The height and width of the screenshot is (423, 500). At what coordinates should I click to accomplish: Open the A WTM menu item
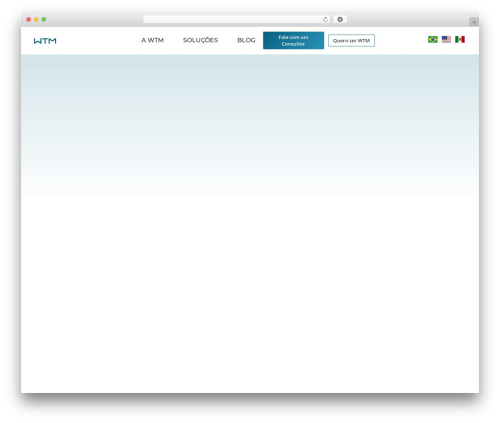pos(152,40)
